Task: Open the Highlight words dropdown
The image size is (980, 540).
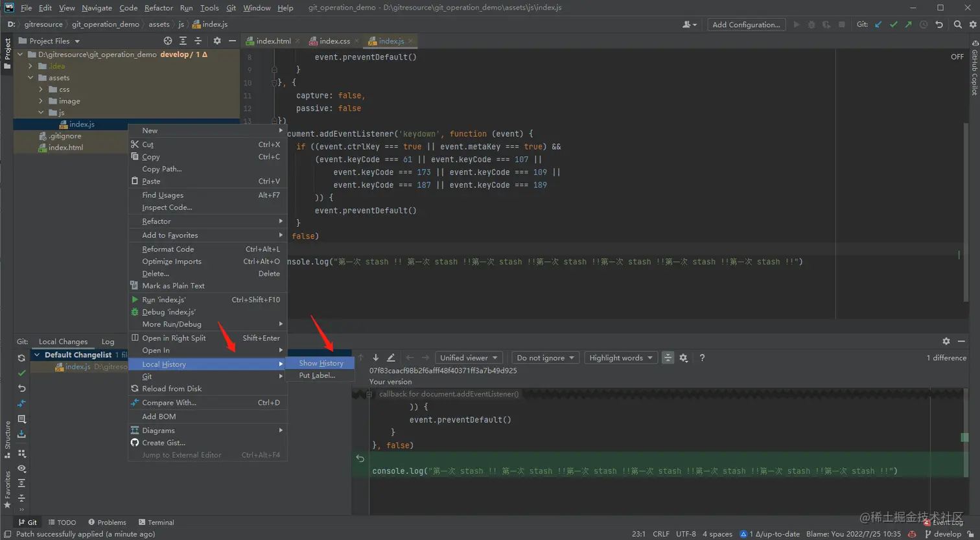Action: pyautogui.click(x=620, y=358)
